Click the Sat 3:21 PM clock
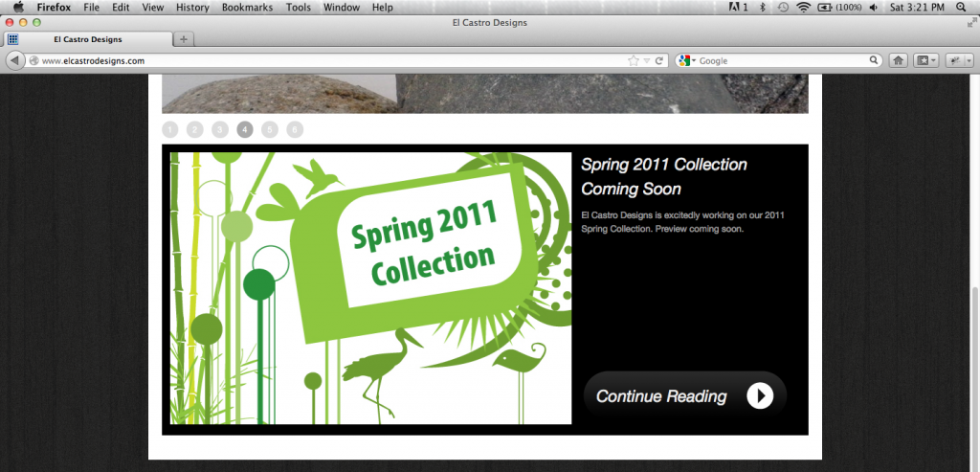This screenshot has width=980, height=472. (x=917, y=8)
